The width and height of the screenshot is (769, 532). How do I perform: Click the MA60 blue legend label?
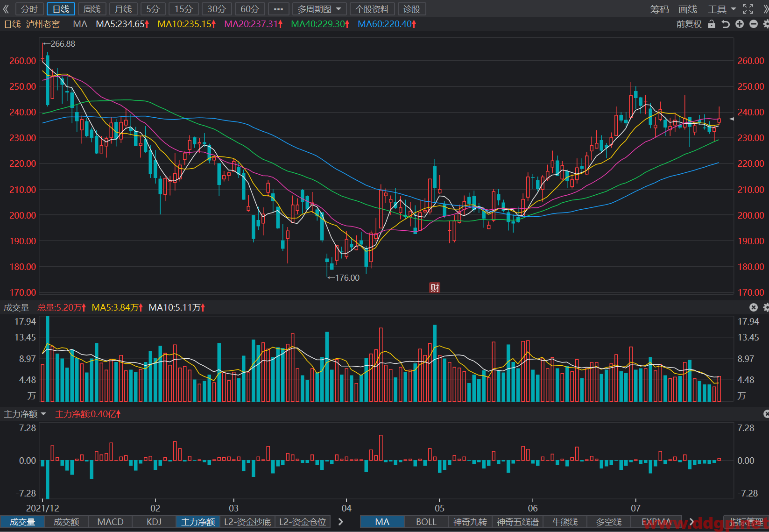(387, 24)
